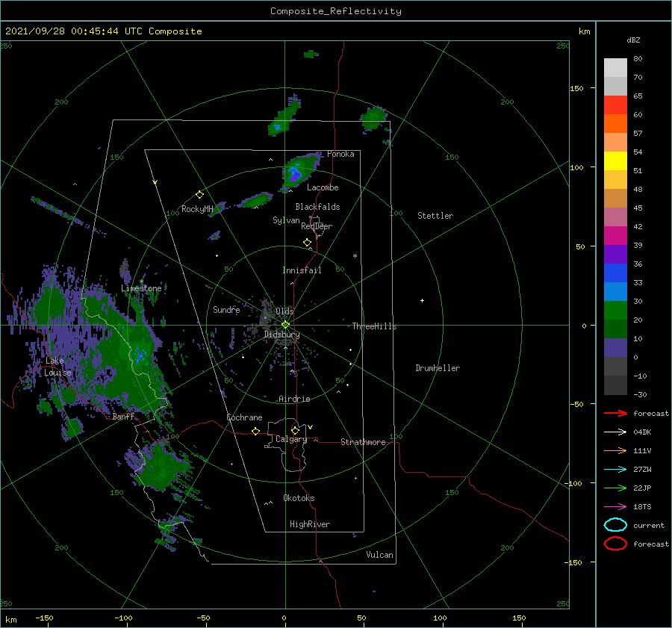Click the Composite_Reflectivity title
This screenshot has height=628, width=672.
pos(336,11)
